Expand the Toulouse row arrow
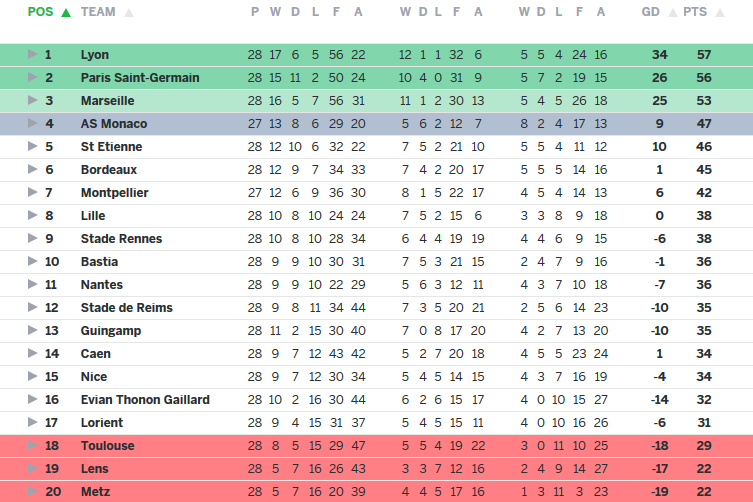 [x=32, y=445]
